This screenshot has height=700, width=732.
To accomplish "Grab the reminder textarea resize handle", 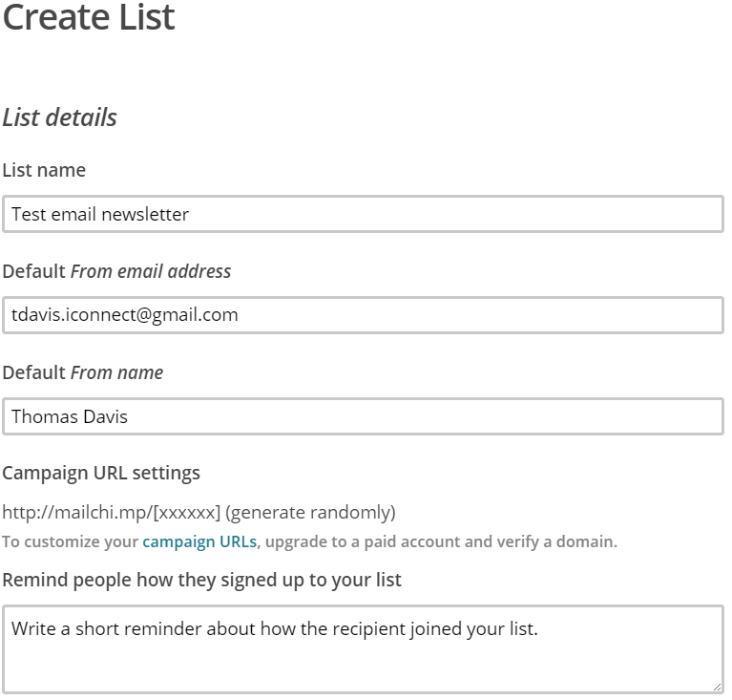I will (716, 686).
